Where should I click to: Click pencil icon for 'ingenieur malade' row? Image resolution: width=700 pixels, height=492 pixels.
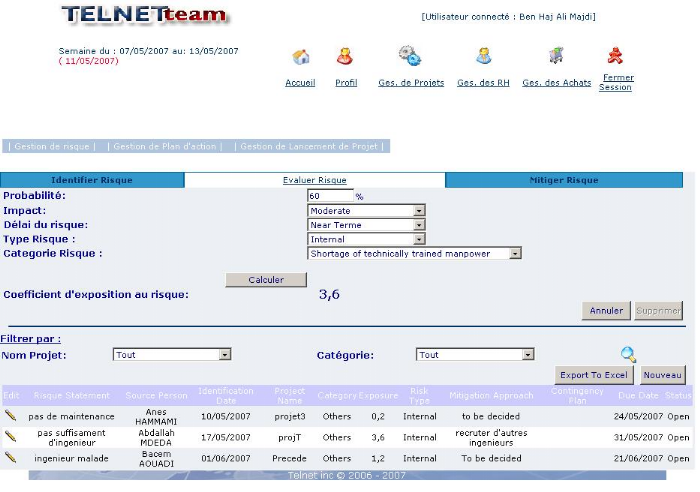(10, 457)
